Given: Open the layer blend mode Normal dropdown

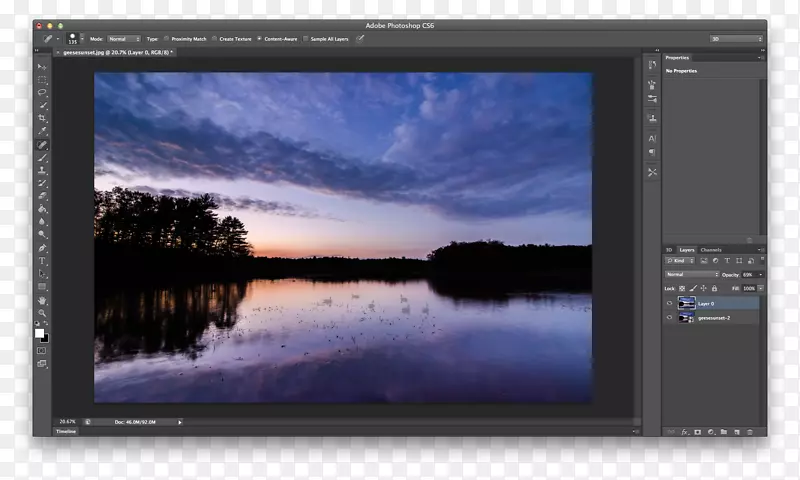Looking at the screenshot, I should [691, 274].
